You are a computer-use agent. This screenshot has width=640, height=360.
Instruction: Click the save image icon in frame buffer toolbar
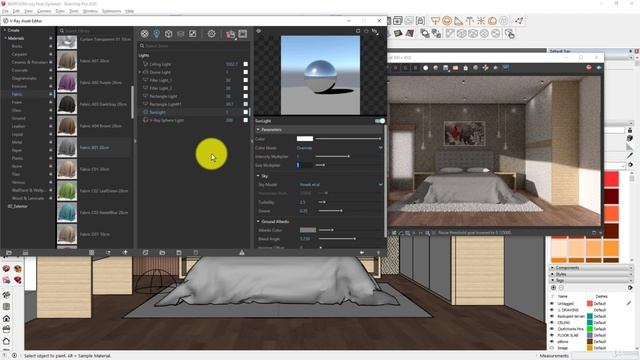coord(446,68)
